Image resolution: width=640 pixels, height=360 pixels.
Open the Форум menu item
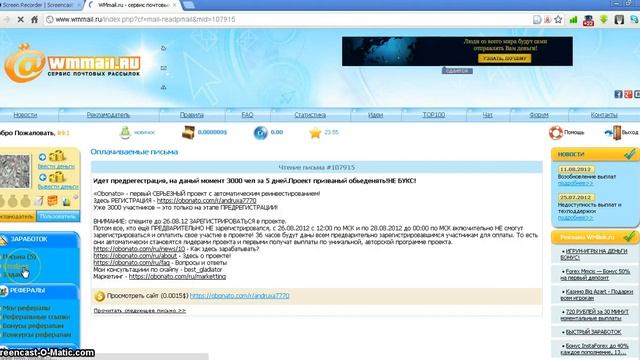click(x=539, y=115)
